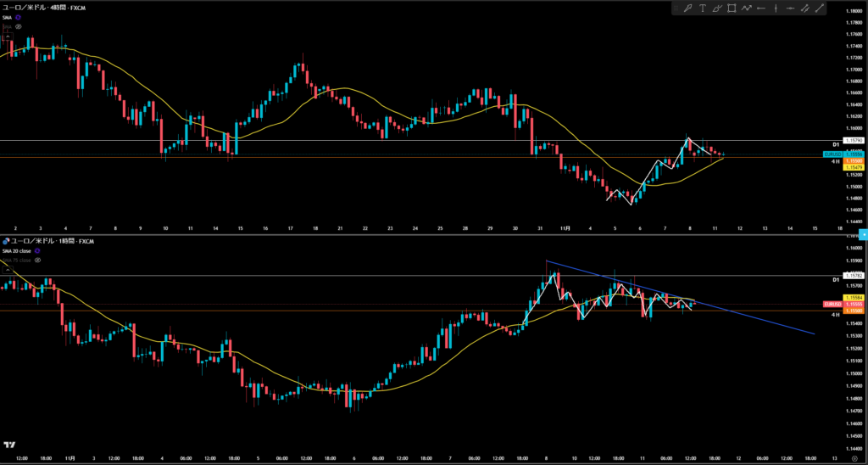The height and width of the screenshot is (465, 868).
Task: Collapse the 4-hour chart indicator legend
Action: tap(7, 36)
